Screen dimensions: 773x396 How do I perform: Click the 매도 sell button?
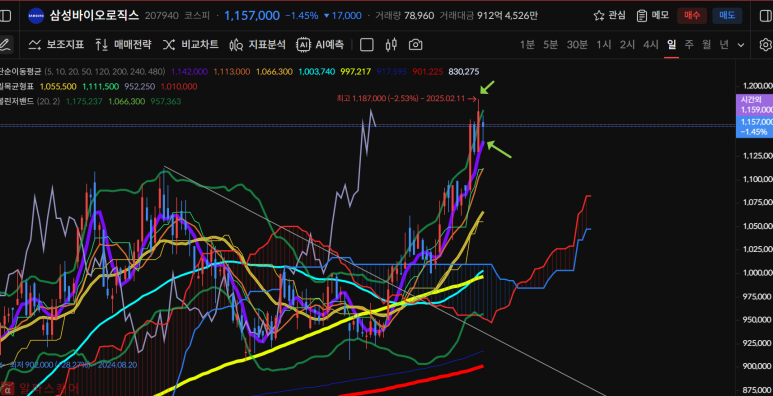point(727,16)
